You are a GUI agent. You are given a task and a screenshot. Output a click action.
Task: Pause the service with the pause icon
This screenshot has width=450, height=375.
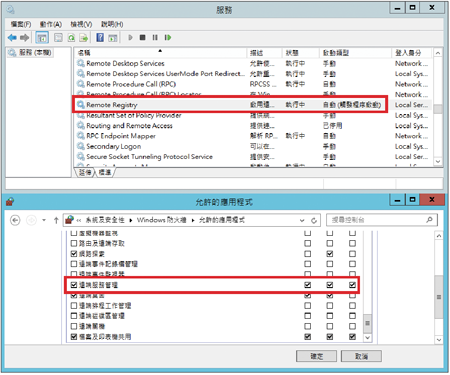(155, 37)
